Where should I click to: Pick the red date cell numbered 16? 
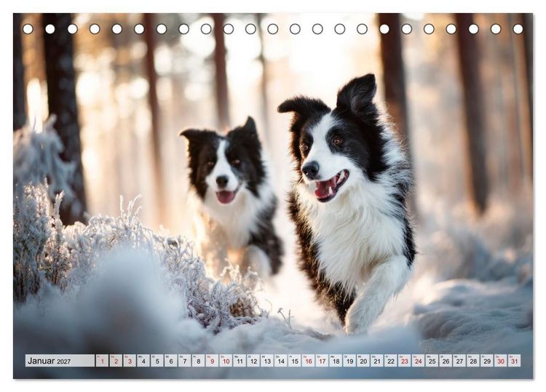tap(308, 360)
